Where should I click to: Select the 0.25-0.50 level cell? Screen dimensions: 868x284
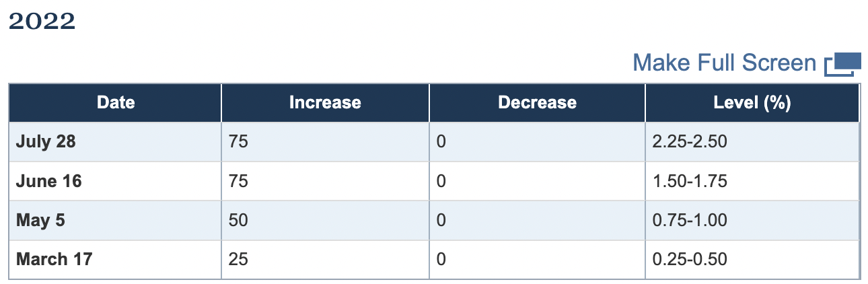pos(690,259)
